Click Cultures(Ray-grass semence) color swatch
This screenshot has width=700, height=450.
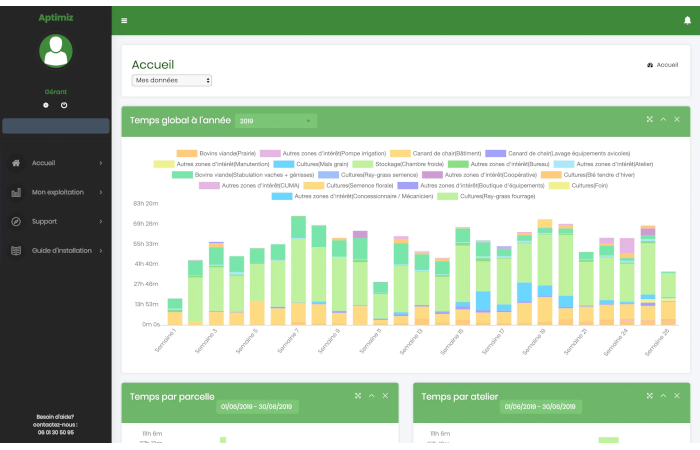pyautogui.click(x=328, y=175)
